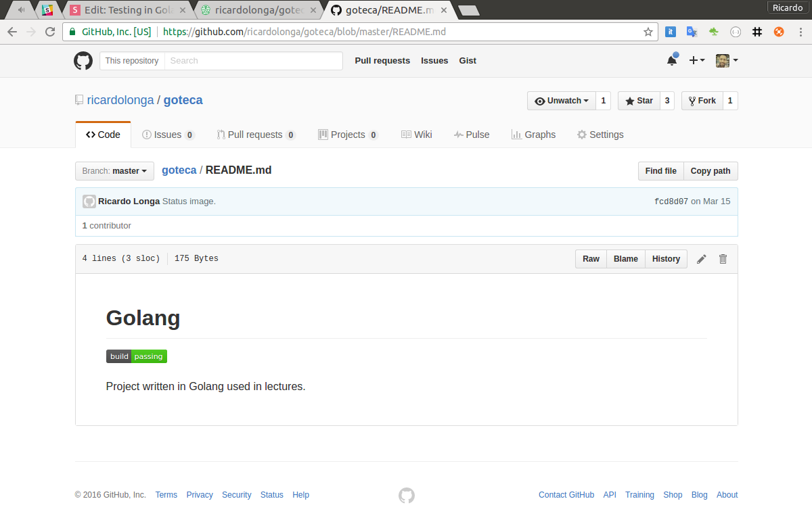Viewport: 812px width, 524px height.
Task: Open the Projects tab
Action: [348, 135]
